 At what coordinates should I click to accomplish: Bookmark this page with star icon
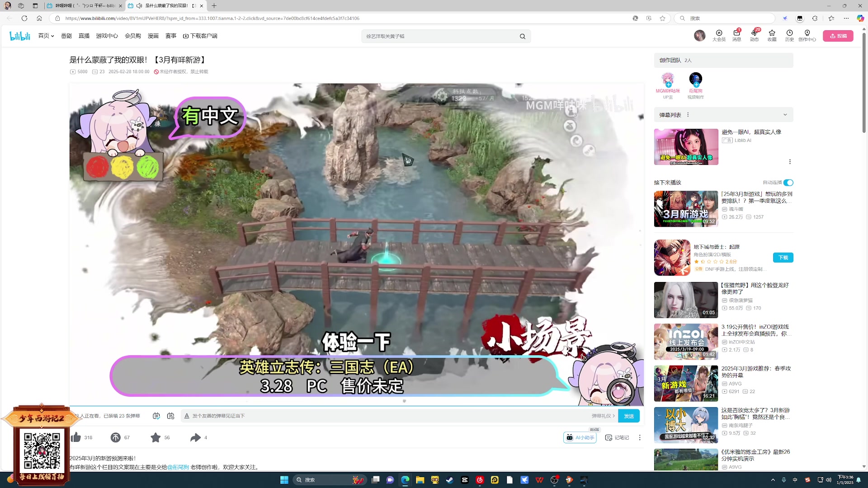pyautogui.click(x=662, y=18)
